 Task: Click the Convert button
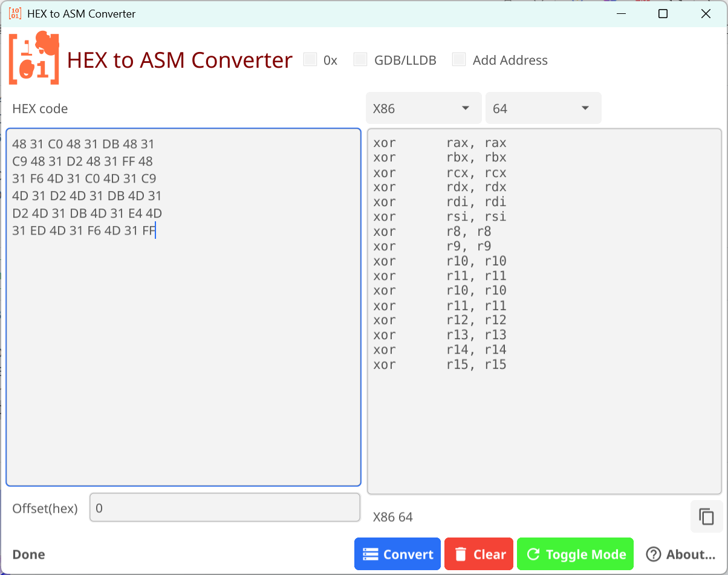point(397,554)
